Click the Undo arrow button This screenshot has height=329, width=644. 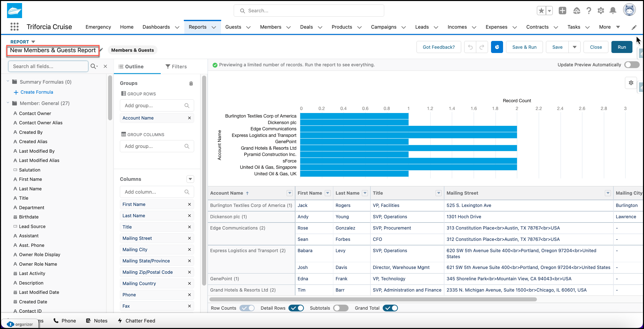[470, 47]
